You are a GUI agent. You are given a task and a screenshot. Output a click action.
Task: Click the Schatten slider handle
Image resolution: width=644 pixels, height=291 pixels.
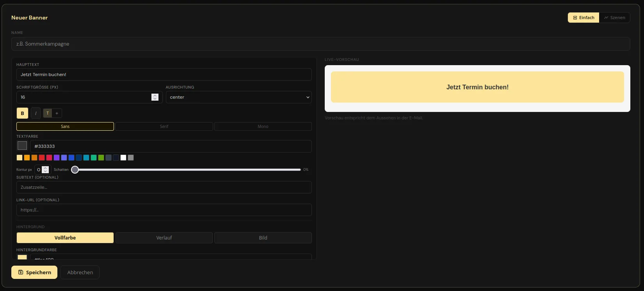click(75, 170)
